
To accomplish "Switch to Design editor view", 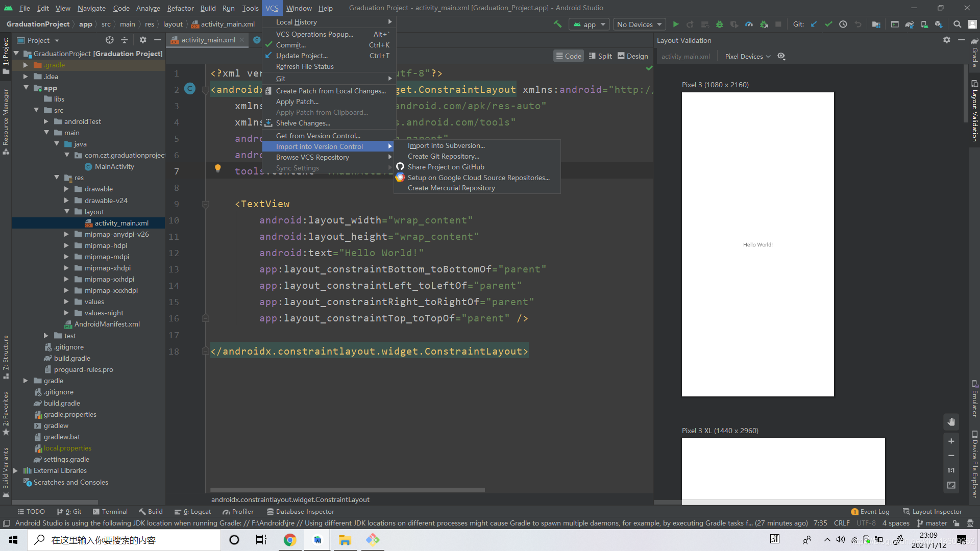I will tap(633, 56).
